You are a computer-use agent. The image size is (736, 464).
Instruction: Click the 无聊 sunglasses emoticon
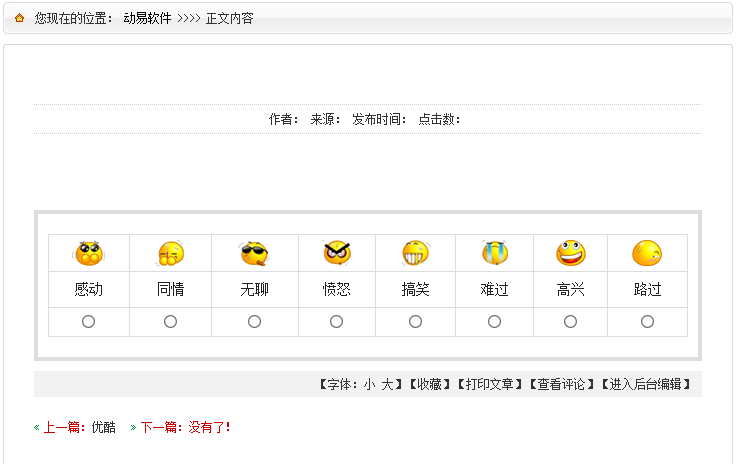pos(254,253)
